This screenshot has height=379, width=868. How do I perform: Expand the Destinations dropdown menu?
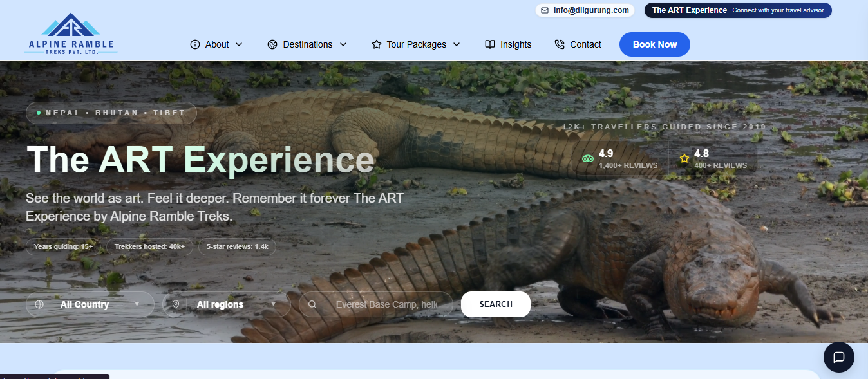[307, 44]
